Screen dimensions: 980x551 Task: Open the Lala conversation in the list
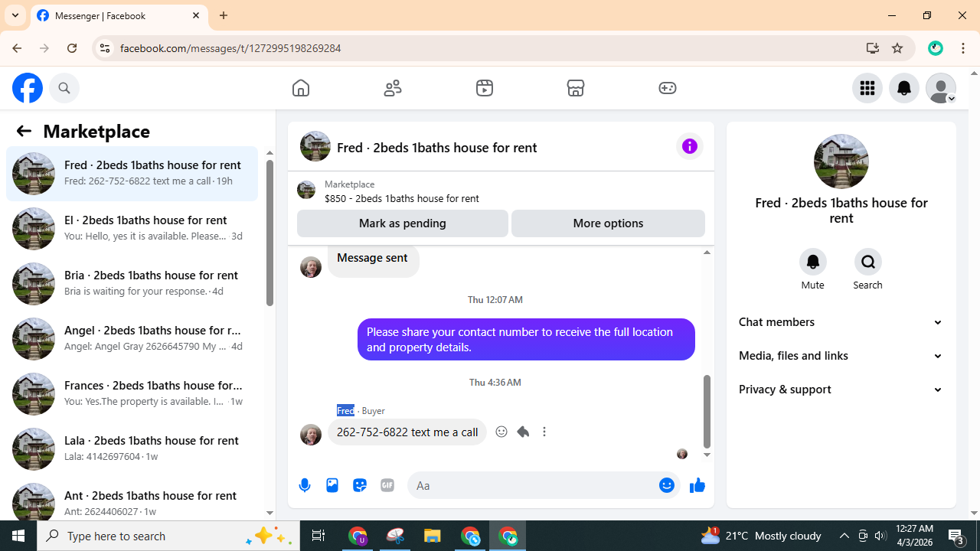(x=132, y=449)
